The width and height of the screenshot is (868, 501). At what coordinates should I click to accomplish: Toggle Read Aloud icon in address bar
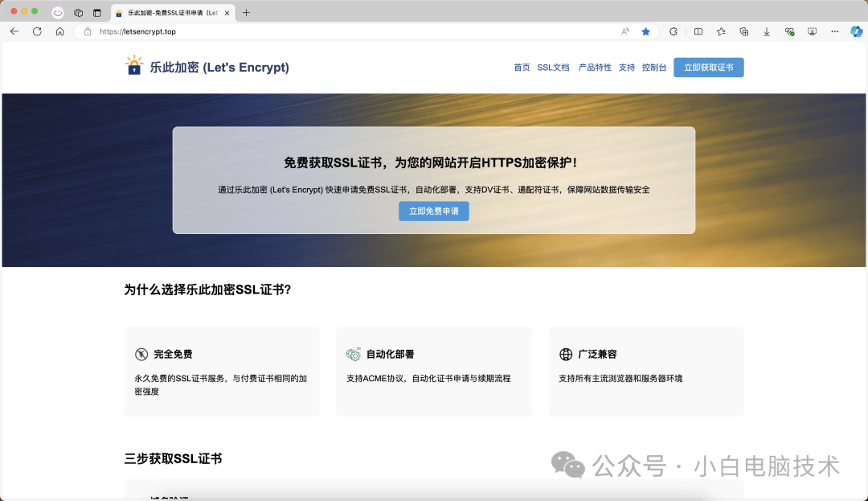click(625, 31)
